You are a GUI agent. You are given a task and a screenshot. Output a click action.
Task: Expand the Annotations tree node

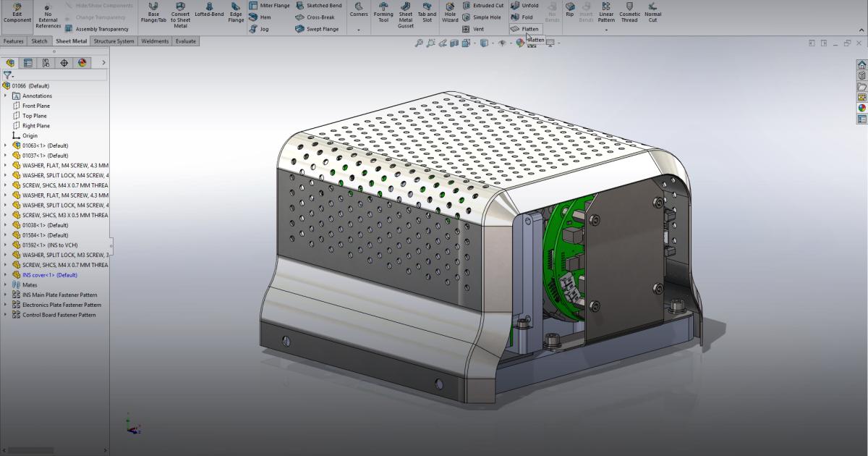[x=6, y=96]
